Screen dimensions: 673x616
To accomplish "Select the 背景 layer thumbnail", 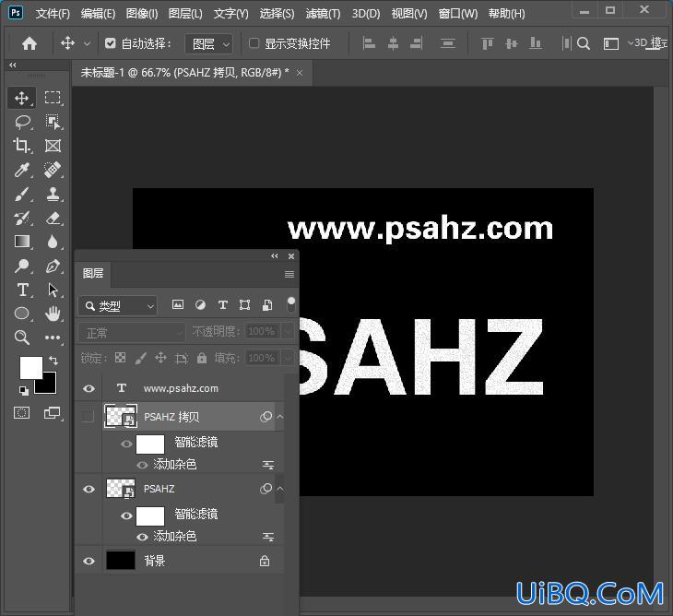I will (x=121, y=561).
